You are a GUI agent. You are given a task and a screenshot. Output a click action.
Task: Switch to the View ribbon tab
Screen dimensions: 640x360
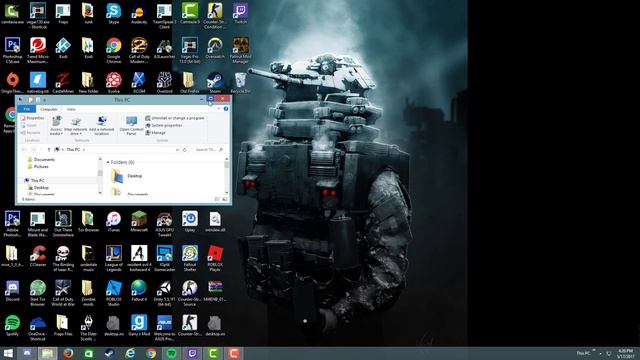pos(71,109)
